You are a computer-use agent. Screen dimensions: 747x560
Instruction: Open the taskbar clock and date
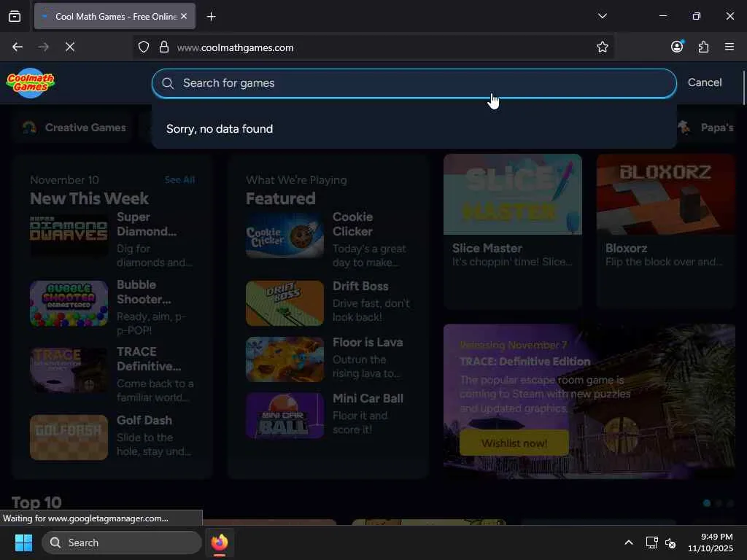(x=710, y=542)
